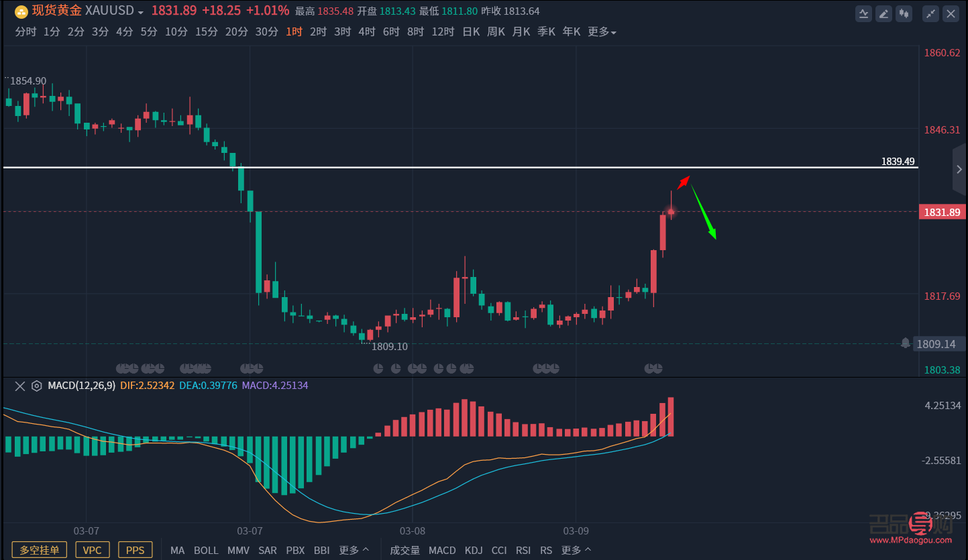Remove MACD panel with X icon

coord(20,386)
